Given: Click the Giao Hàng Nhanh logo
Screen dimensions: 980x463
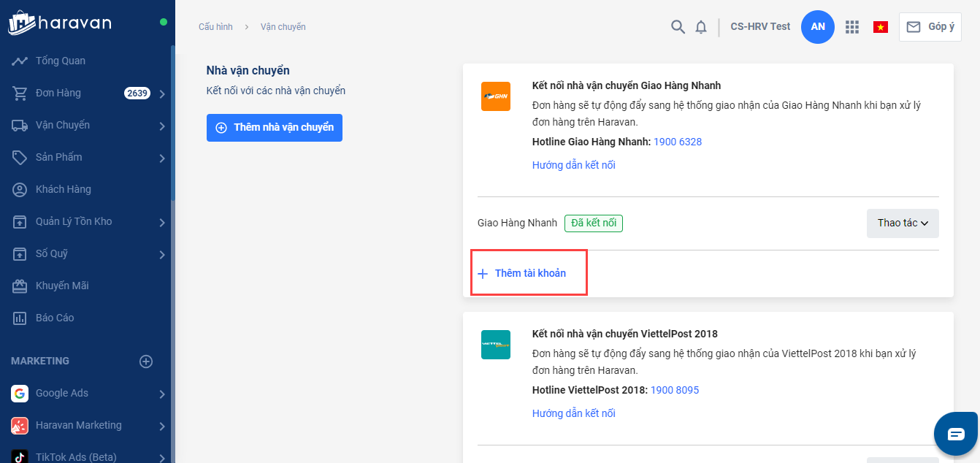Looking at the screenshot, I should (496, 96).
